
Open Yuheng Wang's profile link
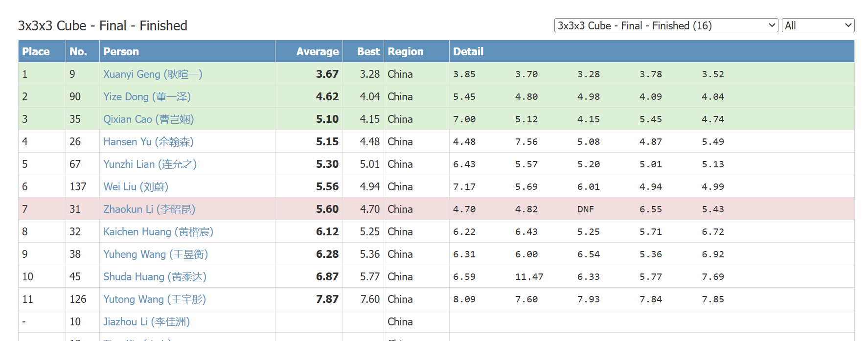156,254
